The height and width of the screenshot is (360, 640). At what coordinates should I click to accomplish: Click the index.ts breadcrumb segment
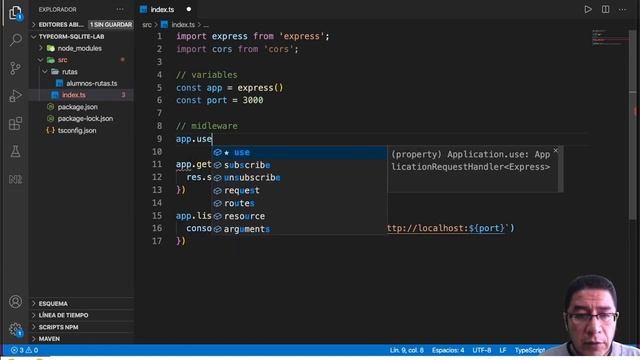click(x=183, y=25)
